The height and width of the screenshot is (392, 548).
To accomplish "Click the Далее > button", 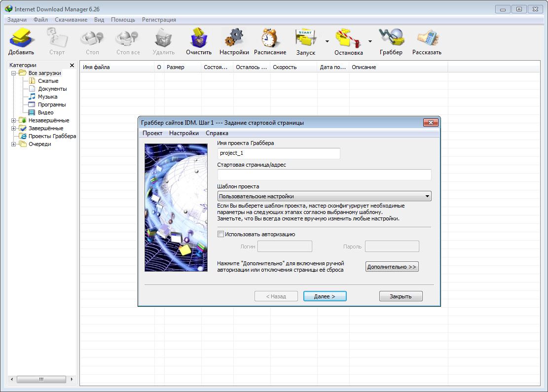I will (x=325, y=296).
